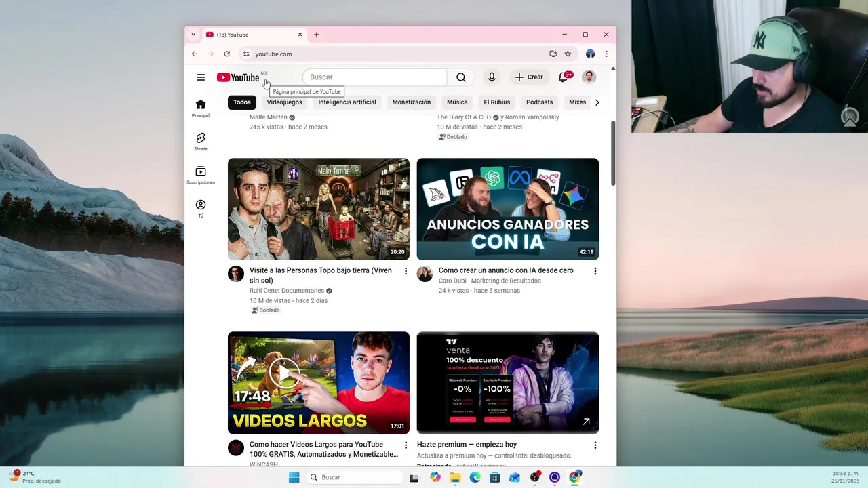Click the Doblado badge under Personas Topo
The image size is (868, 488).
coord(266,310)
